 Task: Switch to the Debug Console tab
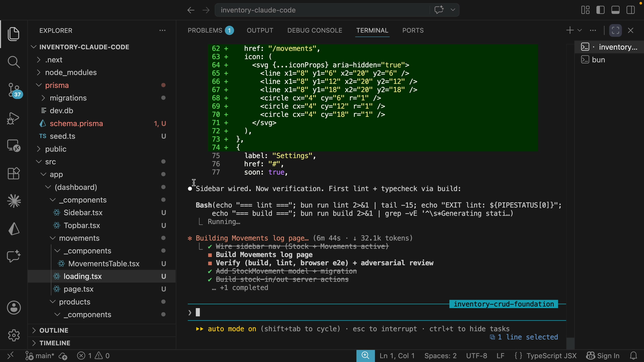[315, 31]
